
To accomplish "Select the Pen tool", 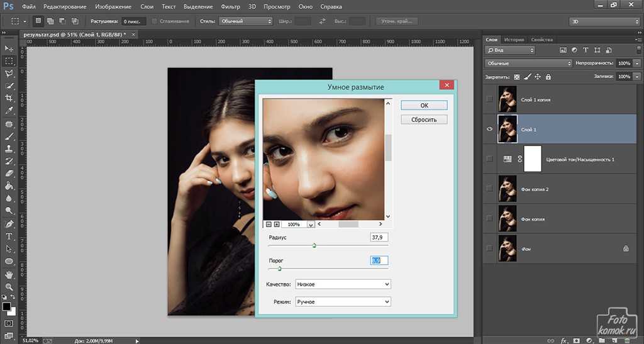I will coord(9,224).
